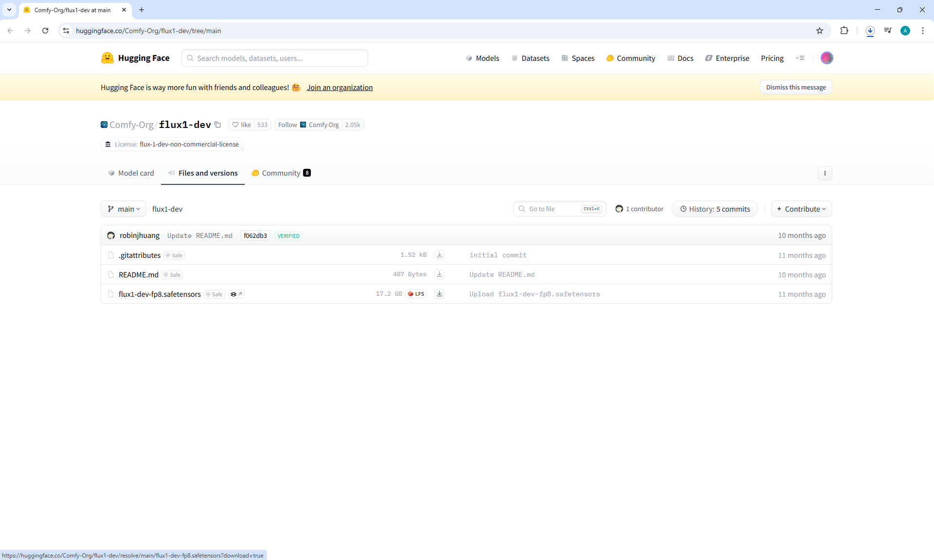This screenshot has width=934, height=560.
Task: Download the flux1-dev-fp8.safetensors file
Action: (439, 294)
